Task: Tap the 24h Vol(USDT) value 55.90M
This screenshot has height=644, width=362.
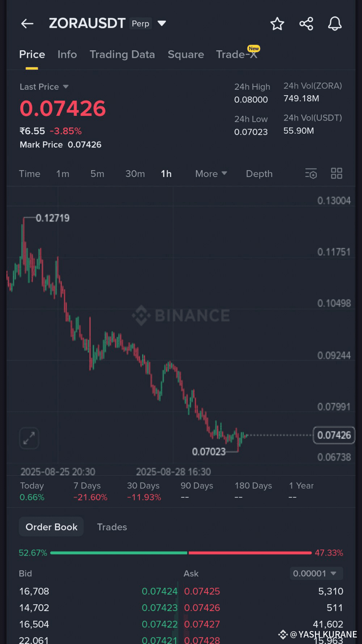Action: click(299, 131)
